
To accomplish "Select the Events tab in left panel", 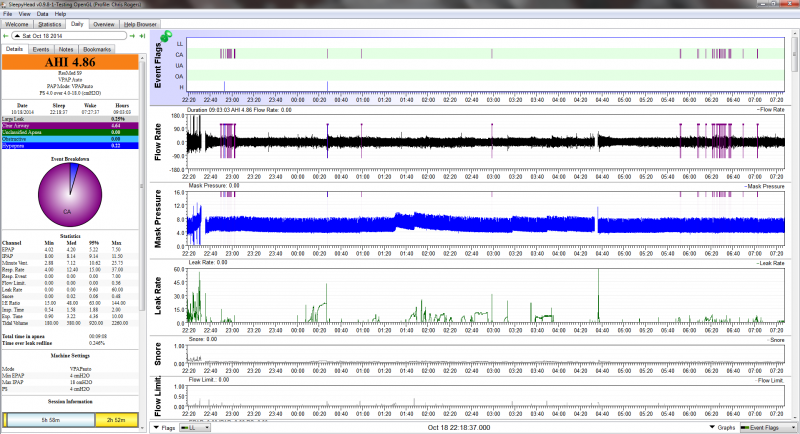I will [41, 48].
